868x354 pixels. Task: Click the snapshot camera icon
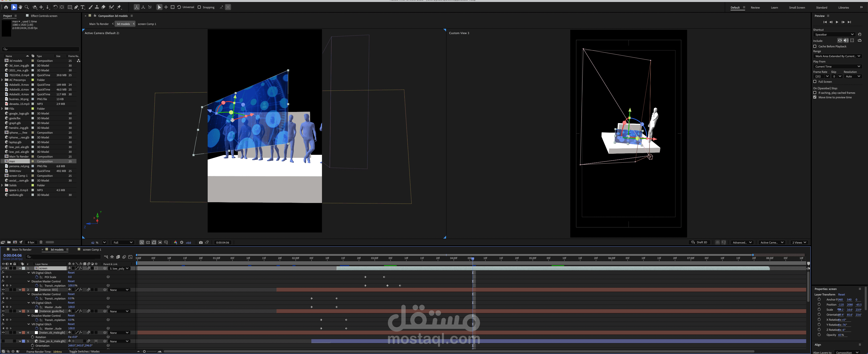click(x=201, y=243)
